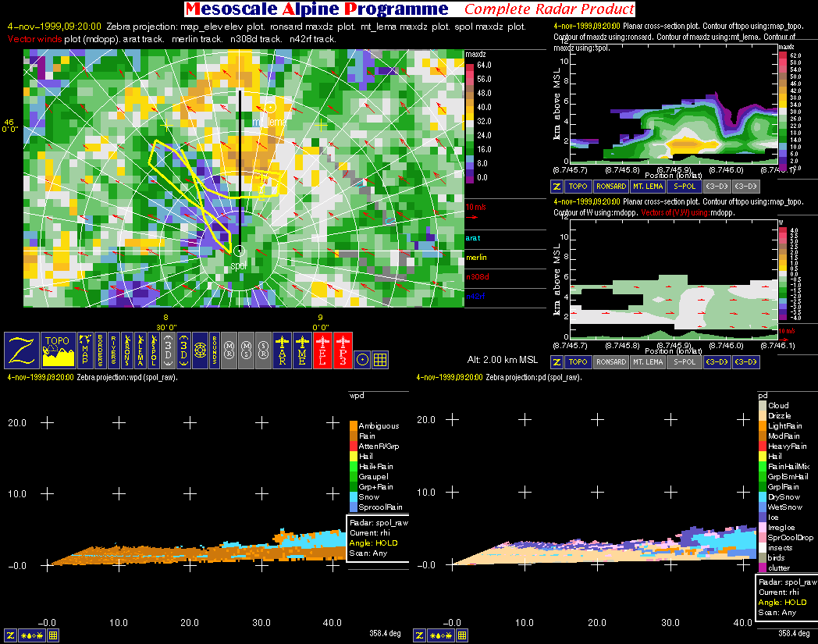Click second gray 3-D button under upper cross-section

coord(745,187)
